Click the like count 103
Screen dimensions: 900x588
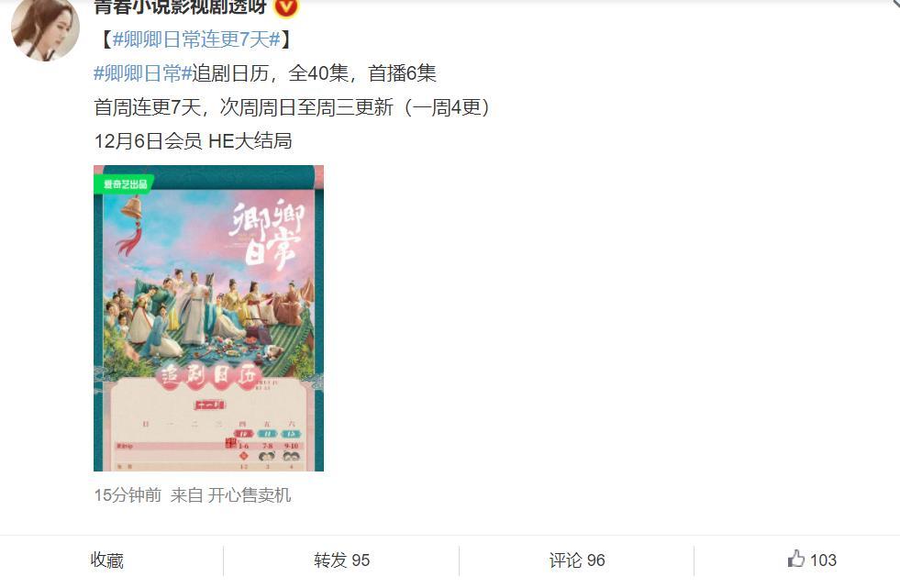tap(823, 560)
